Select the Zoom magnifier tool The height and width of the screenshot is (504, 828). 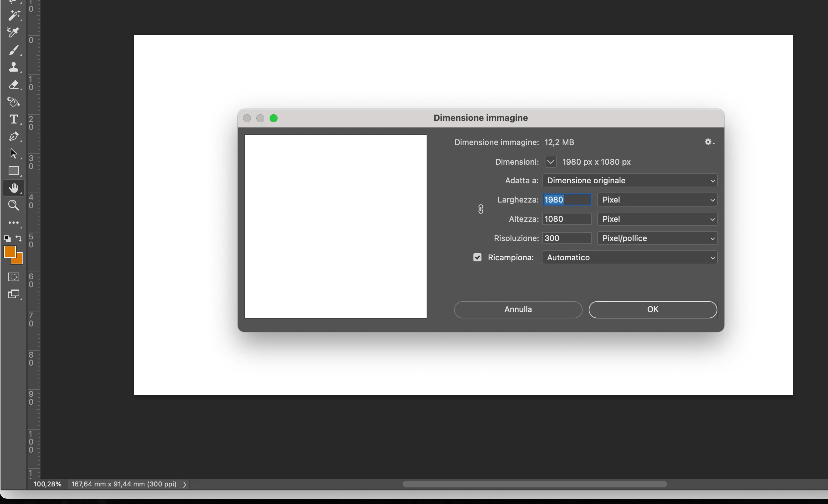click(x=13, y=205)
